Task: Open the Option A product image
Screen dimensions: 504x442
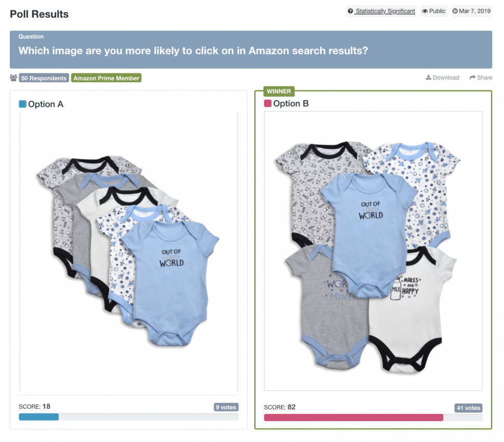Action: 128,252
